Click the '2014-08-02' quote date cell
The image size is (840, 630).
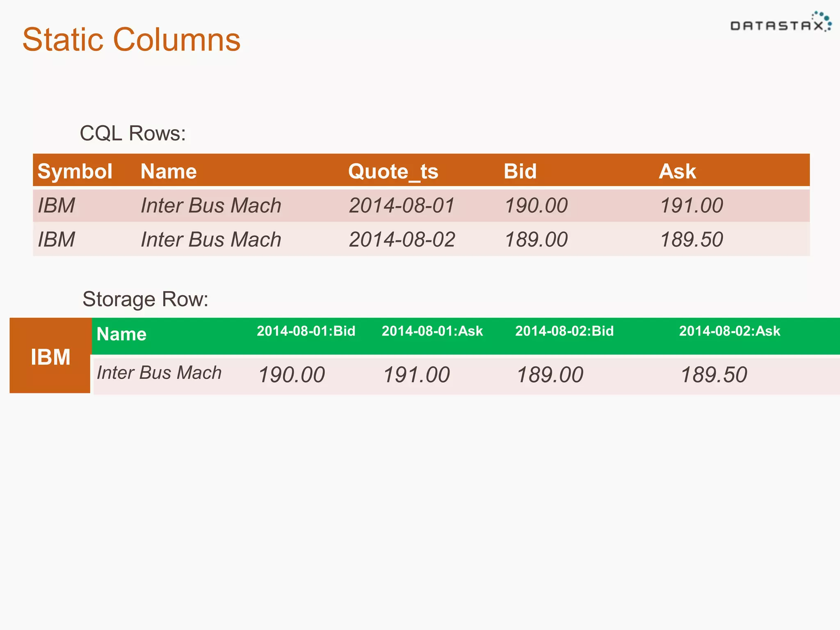[x=402, y=239]
